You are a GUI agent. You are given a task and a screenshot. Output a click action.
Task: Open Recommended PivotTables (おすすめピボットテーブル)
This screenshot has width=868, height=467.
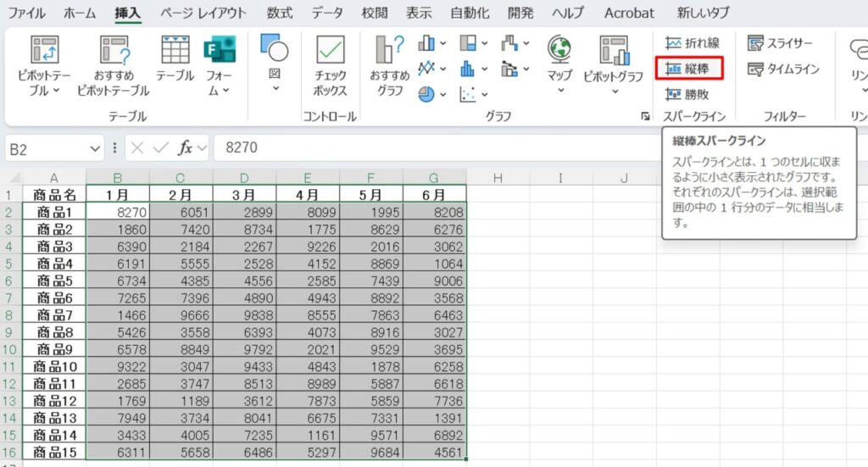(114, 65)
